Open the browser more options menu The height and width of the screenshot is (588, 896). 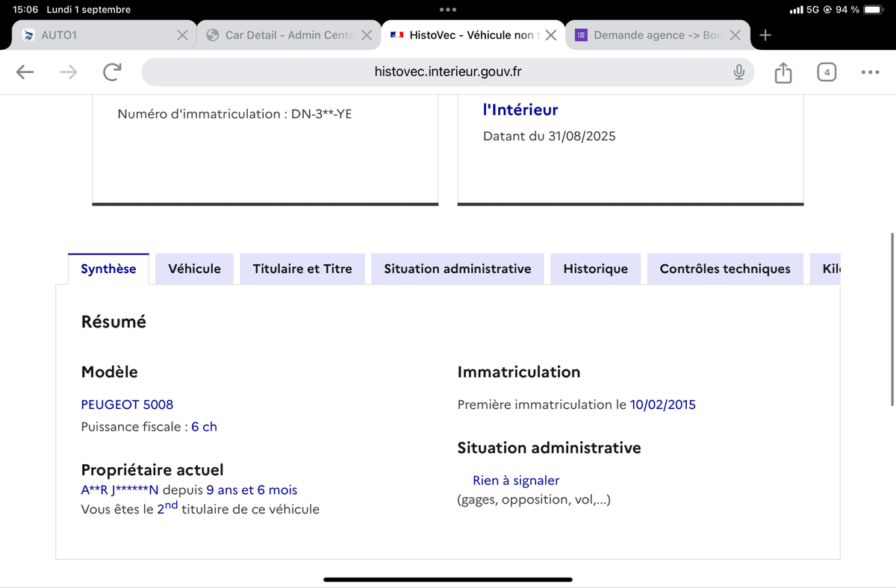coord(870,72)
